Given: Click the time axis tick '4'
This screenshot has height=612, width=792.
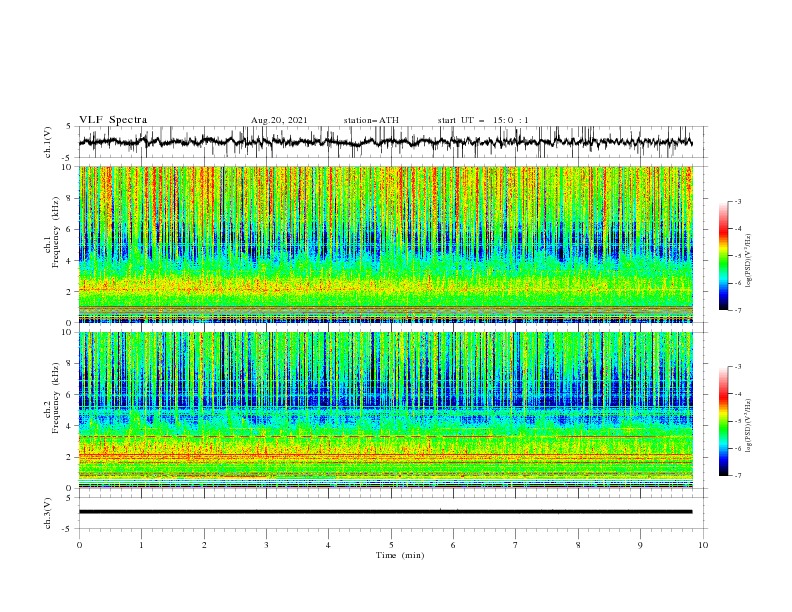Looking at the screenshot, I should pyautogui.click(x=329, y=545).
